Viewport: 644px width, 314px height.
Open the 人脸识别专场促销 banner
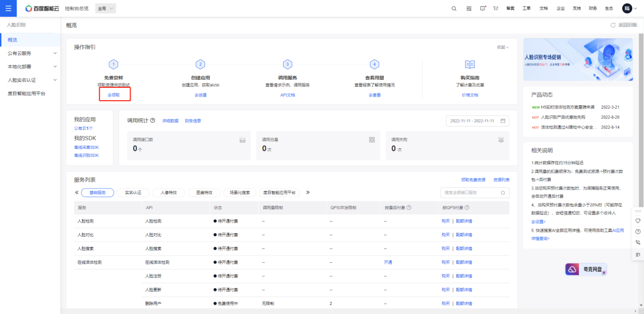tap(578, 59)
